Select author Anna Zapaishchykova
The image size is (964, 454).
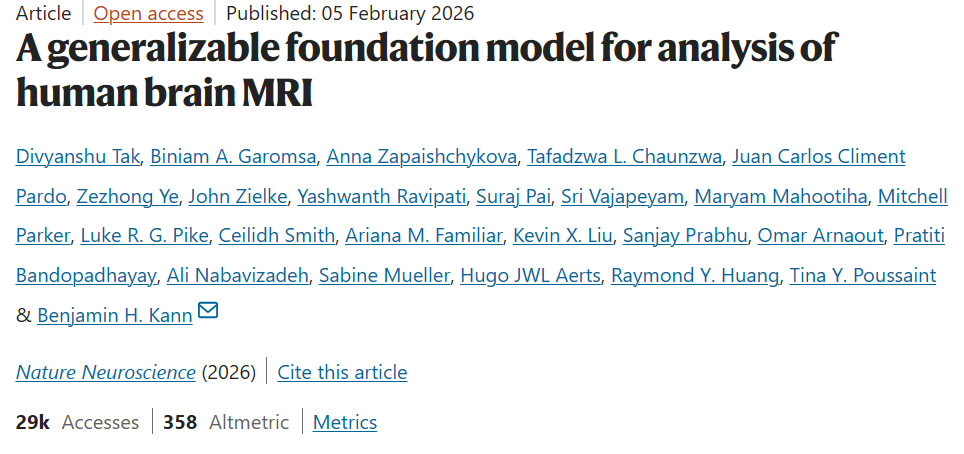pyautogui.click(x=422, y=157)
